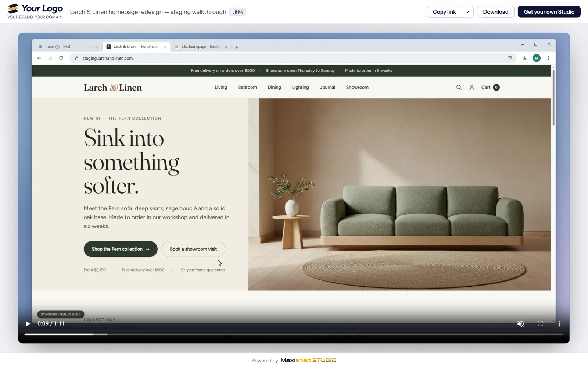Open the Copy link dropdown arrow
The image size is (588, 368).
[x=467, y=12]
